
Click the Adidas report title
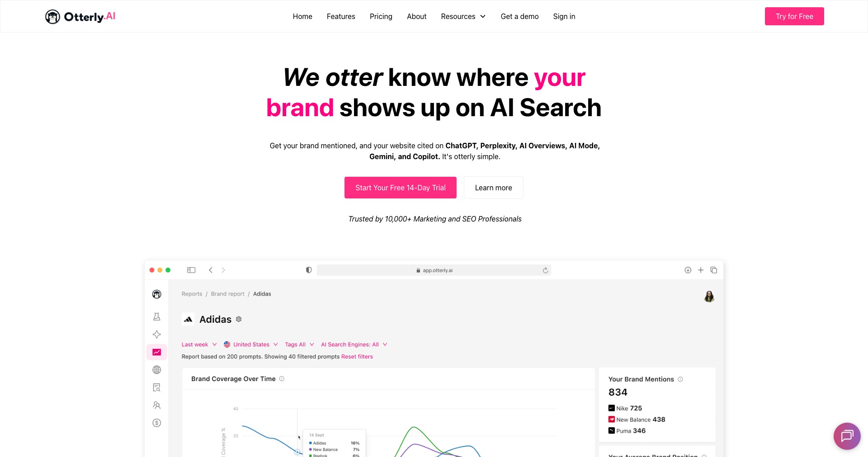[215, 320]
